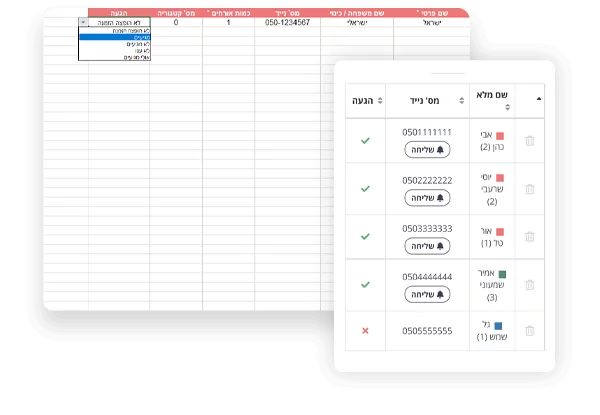Open the הגעה cell dropdown arrow in spreadsheet
This screenshot has height=415, width=600.
(x=83, y=21)
